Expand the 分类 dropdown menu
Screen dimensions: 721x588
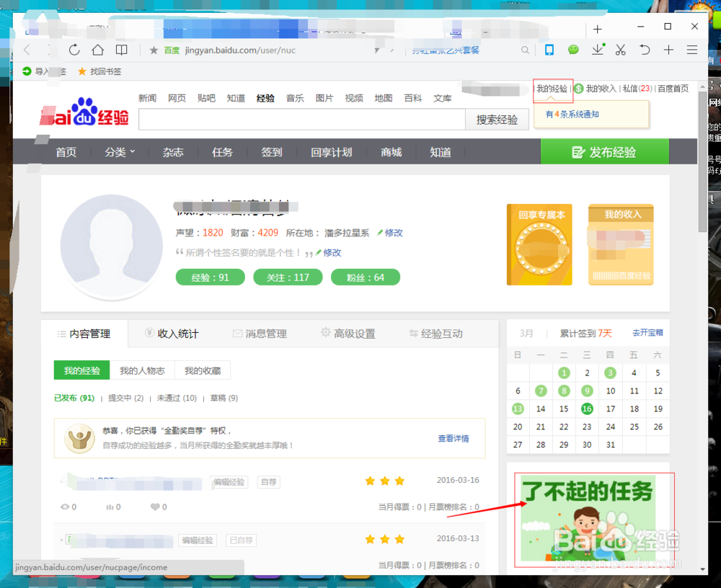pos(120,152)
